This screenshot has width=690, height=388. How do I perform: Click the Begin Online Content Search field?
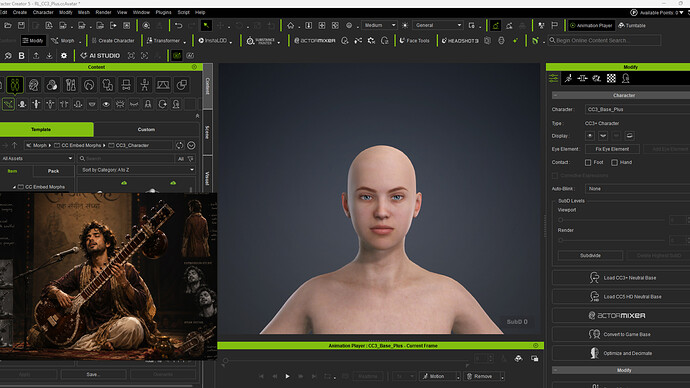click(605, 40)
